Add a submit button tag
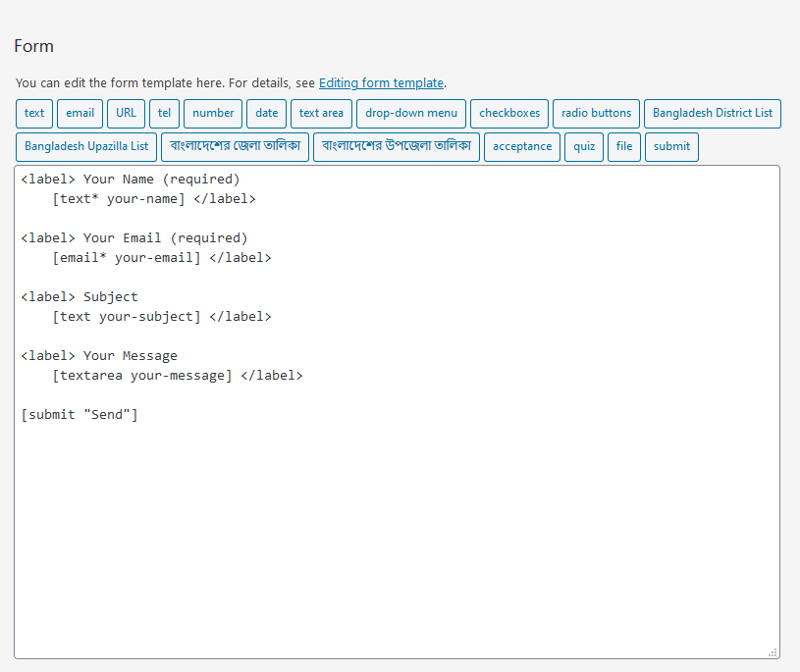Screen dimensions: 800x672 672,147
